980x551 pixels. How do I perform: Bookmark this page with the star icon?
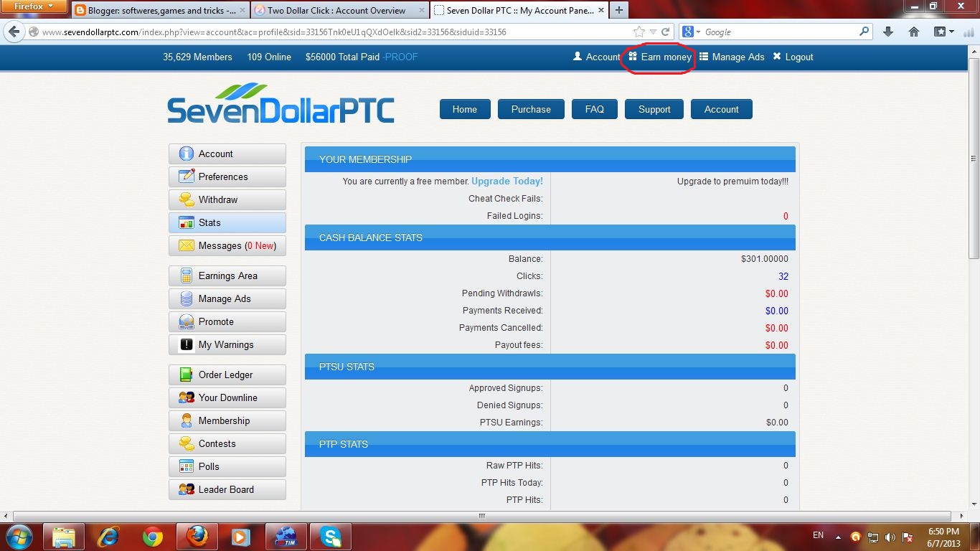639,32
